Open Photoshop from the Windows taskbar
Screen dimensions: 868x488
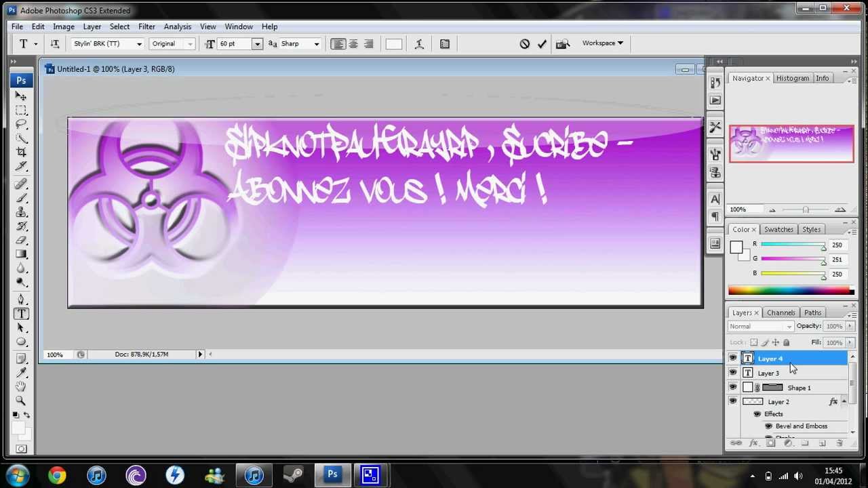point(332,475)
